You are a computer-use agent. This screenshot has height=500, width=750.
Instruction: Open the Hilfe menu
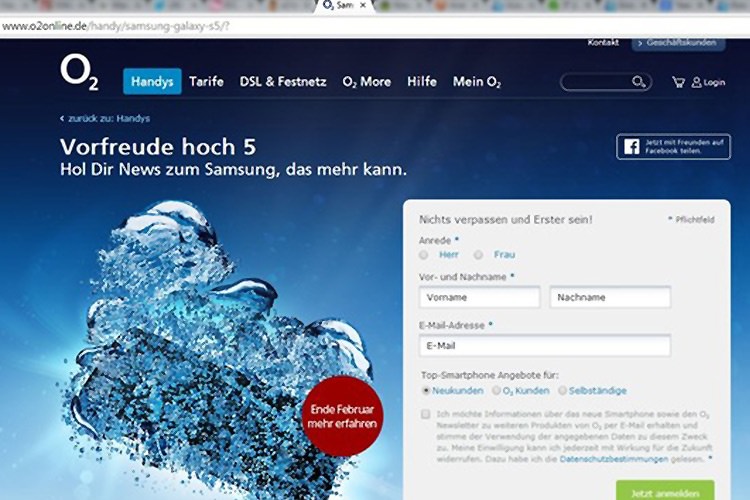[422, 82]
